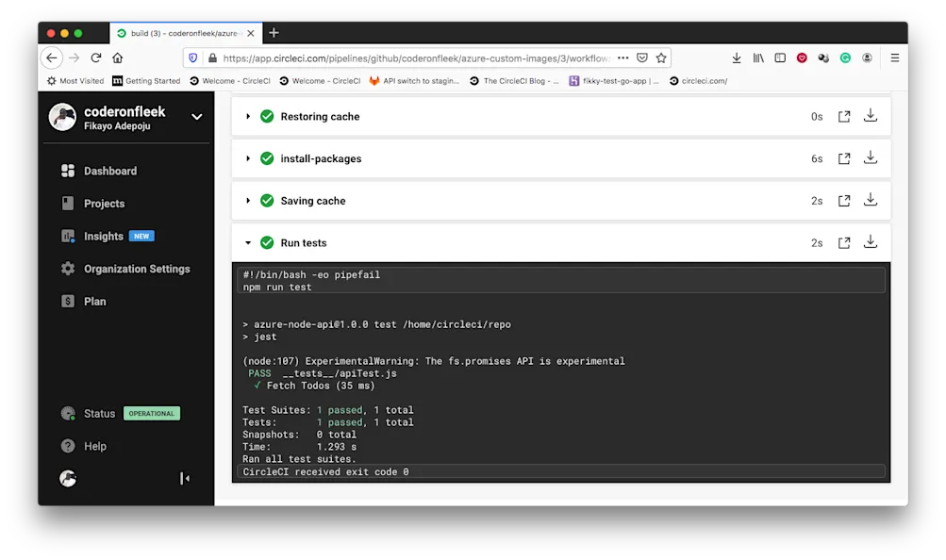Download Saving cache step output
Image resolution: width=946 pixels, height=560 pixels.
pos(870,200)
